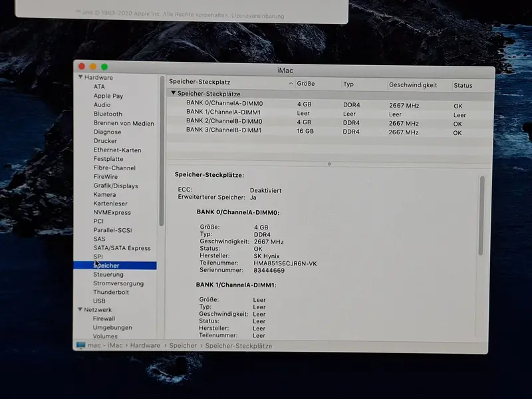
Task: Click the split-pane divider handle dot
Action: (x=329, y=164)
